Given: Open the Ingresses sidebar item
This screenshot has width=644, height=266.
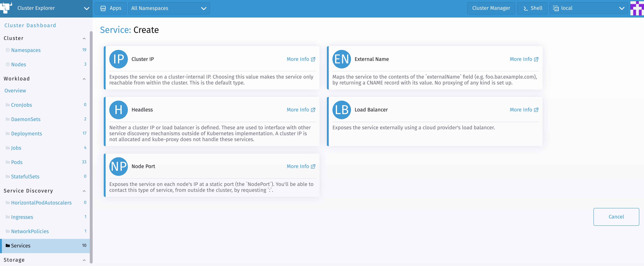Looking at the screenshot, I should (x=22, y=217).
